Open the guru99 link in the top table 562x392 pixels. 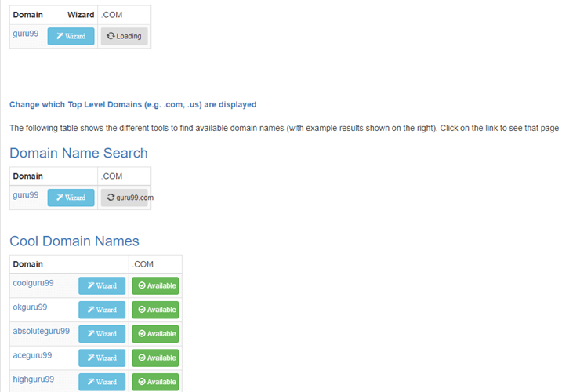click(26, 34)
